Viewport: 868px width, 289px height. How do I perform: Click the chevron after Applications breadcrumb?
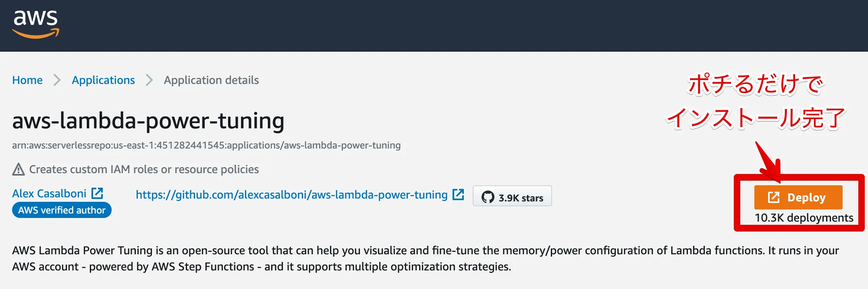tap(150, 80)
